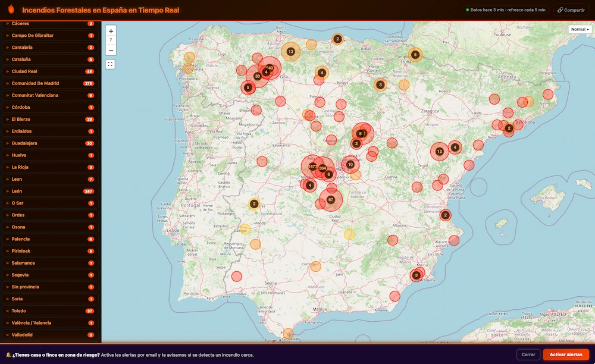
Task: Click the Pirinioak list entry
Action: tap(50, 251)
